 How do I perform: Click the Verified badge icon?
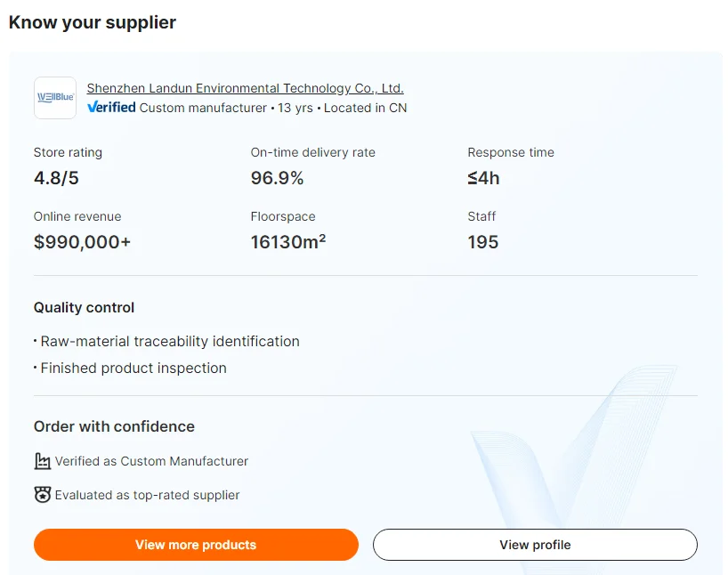(111, 108)
